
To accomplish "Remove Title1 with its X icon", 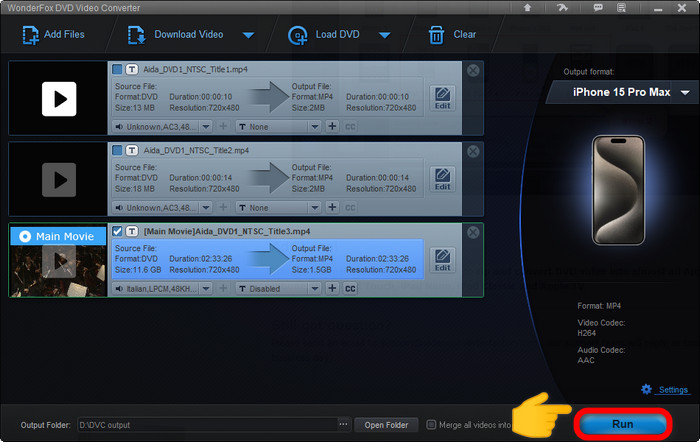I will 473,71.
